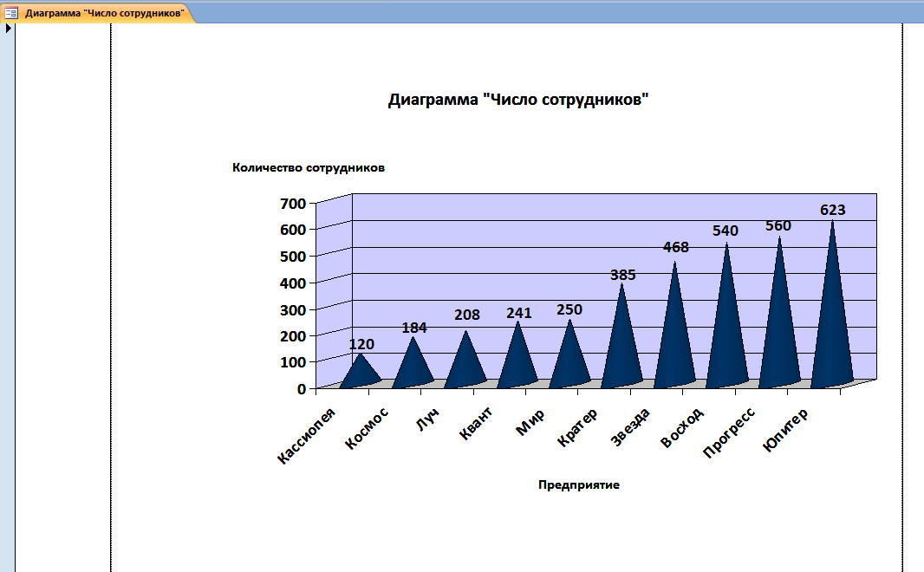Screen dimensions: 924x572
Task: Click the value axis label 200
Action: [293, 336]
